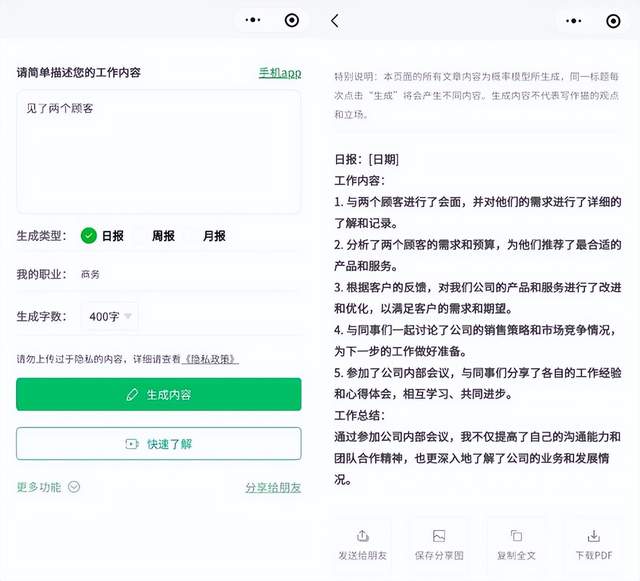Open the 手机app link
The height and width of the screenshot is (581, 640).
tap(280, 73)
